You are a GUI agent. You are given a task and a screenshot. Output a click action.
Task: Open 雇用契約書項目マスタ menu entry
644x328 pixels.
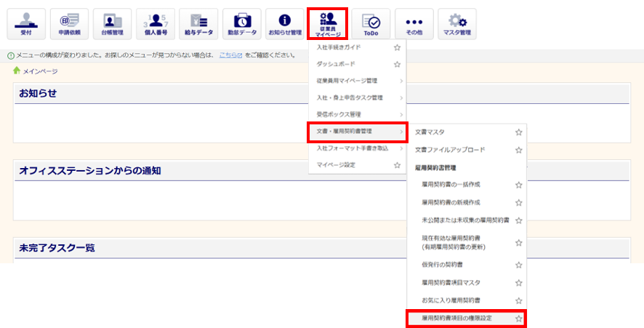451,283
